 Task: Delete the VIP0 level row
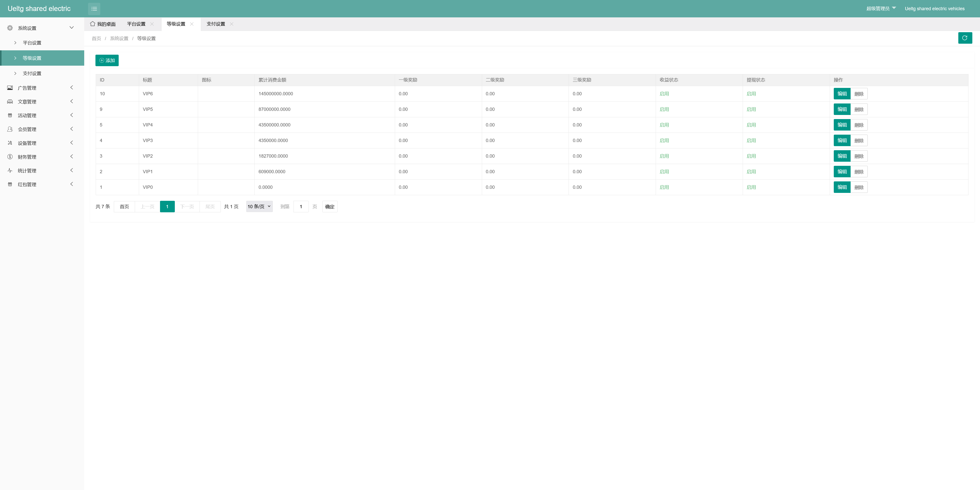tap(859, 187)
